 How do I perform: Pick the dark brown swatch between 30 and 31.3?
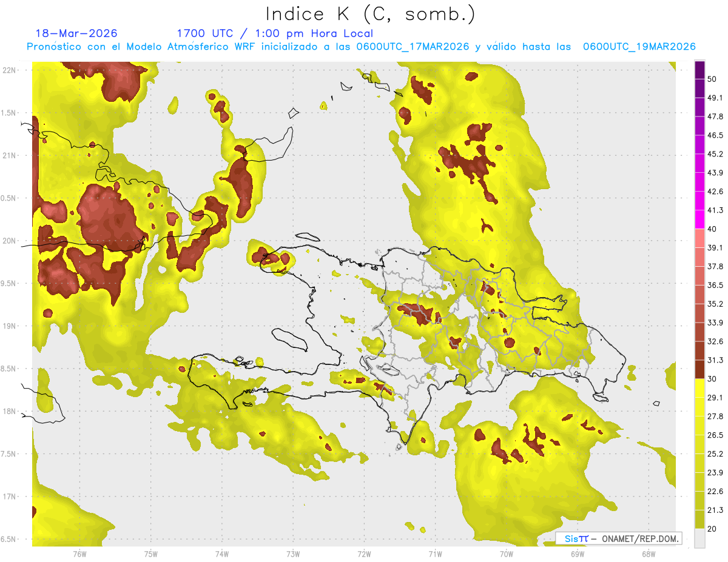click(699, 369)
